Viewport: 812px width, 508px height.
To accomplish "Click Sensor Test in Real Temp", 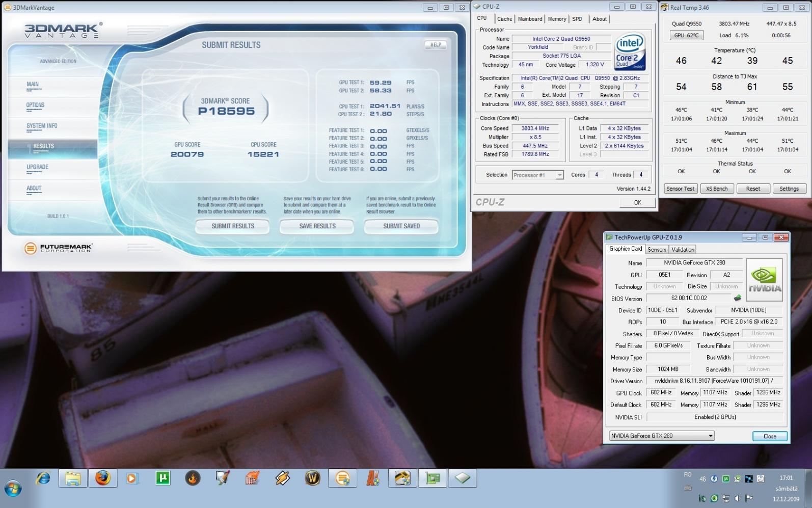I will coord(680,189).
